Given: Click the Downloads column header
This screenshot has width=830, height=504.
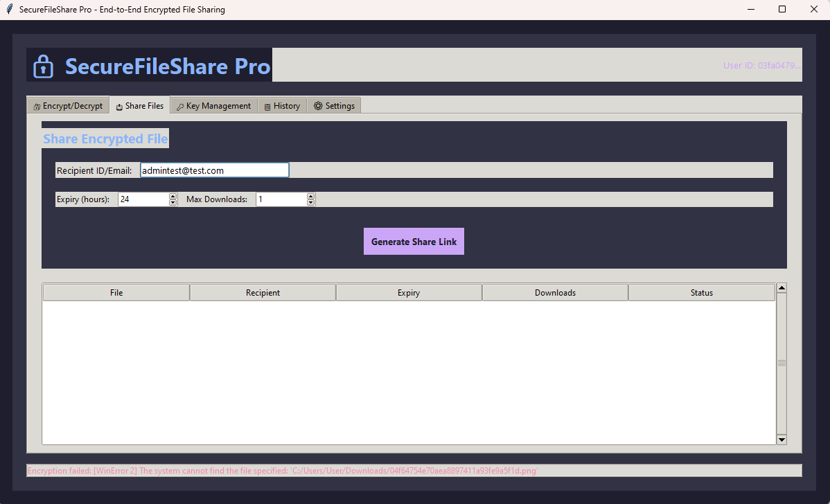Looking at the screenshot, I should (555, 293).
